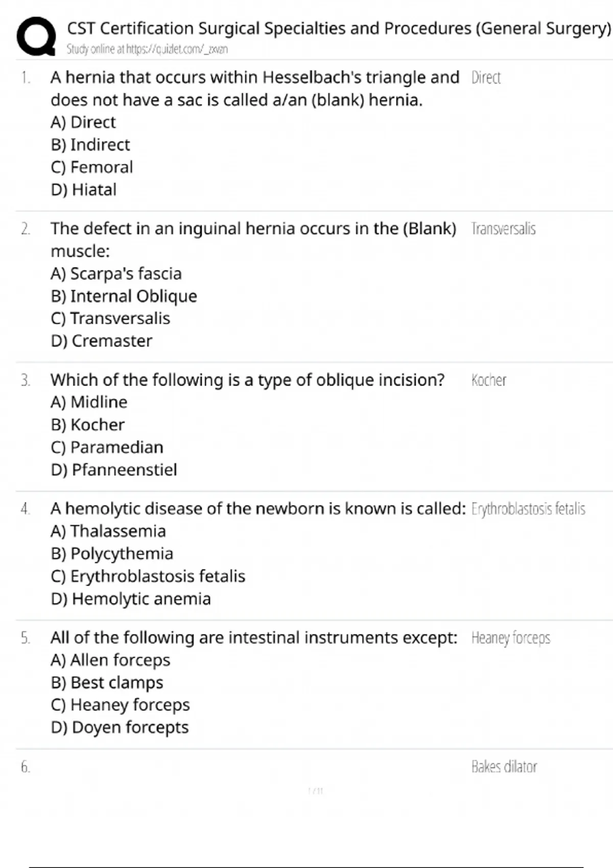The width and height of the screenshot is (613, 868).
Task: Select option A) Thalassemia
Action: tap(108, 531)
